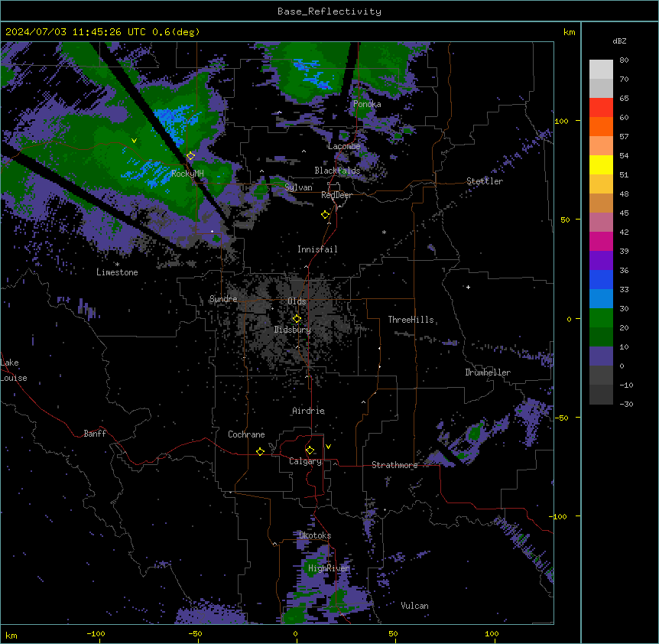
Task: Click the km unit label at top right
Action: (569, 32)
